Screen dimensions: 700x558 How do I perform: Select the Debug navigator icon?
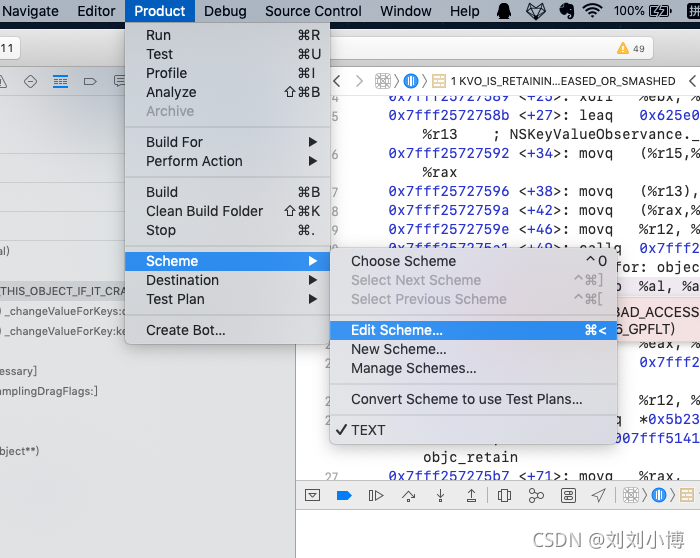[x=60, y=82]
